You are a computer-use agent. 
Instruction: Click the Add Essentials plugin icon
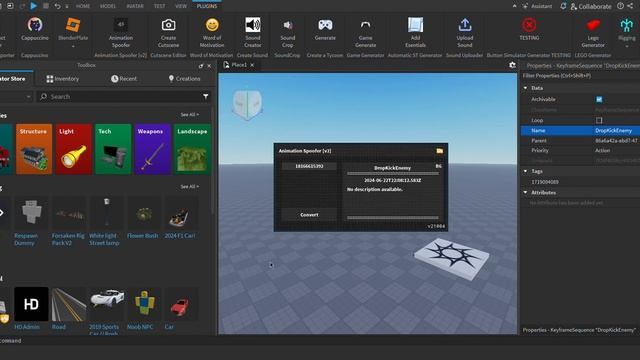pyautogui.click(x=415, y=25)
